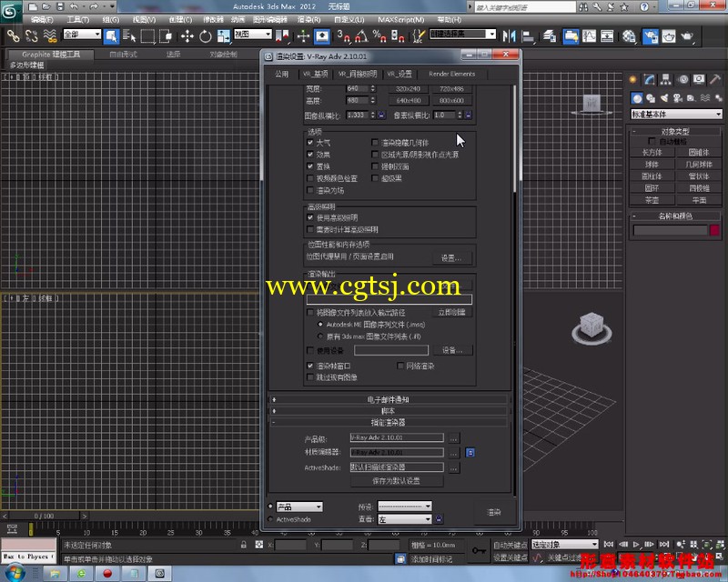The image size is (728, 582).
Task: Switch to the Render Elements tab
Action: coord(451,74)
